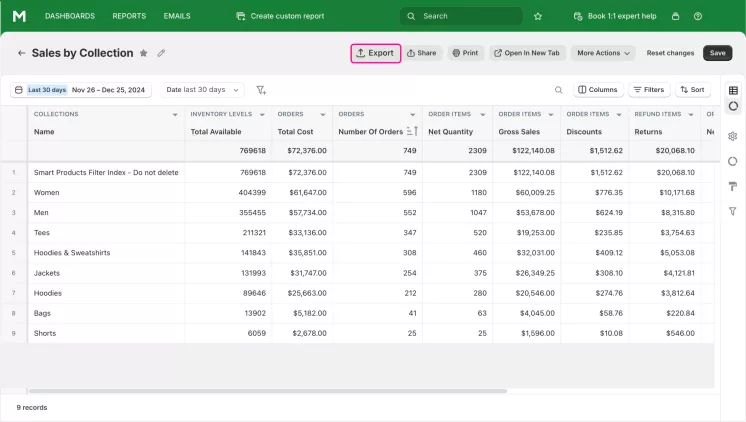Focus the top Search field

click(x=461, y=16)
